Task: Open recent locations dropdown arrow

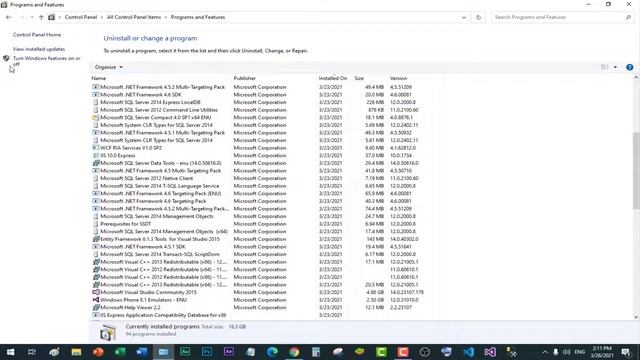Action: pos(32,17)
